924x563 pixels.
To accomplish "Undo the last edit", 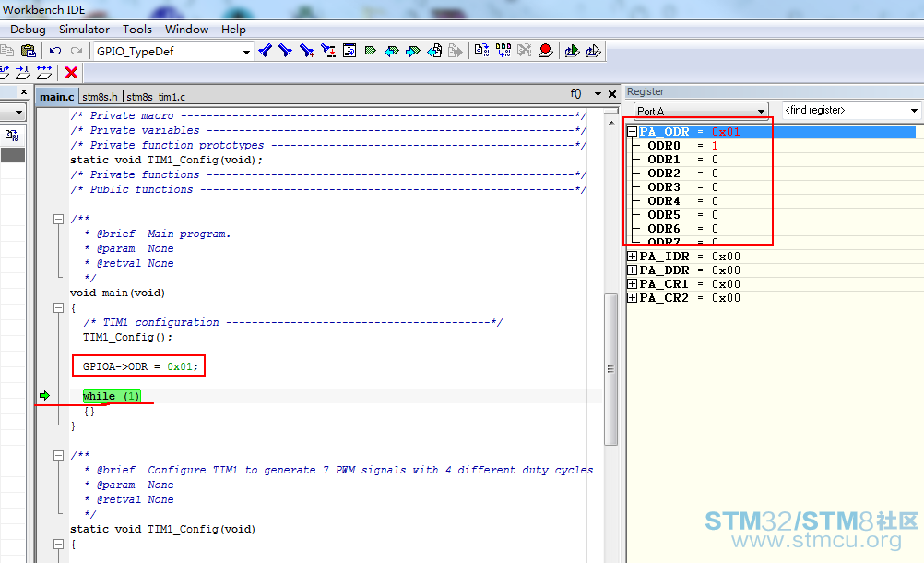I will point(55,51).
